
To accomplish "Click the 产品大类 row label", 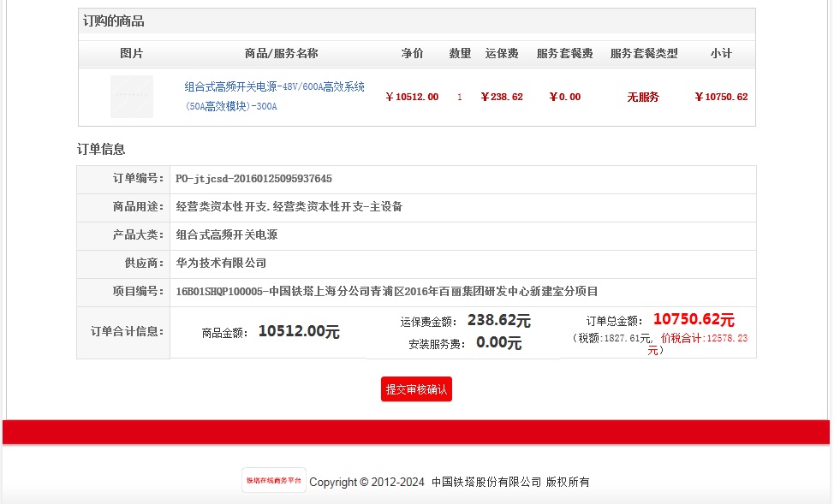I will 138,234.
